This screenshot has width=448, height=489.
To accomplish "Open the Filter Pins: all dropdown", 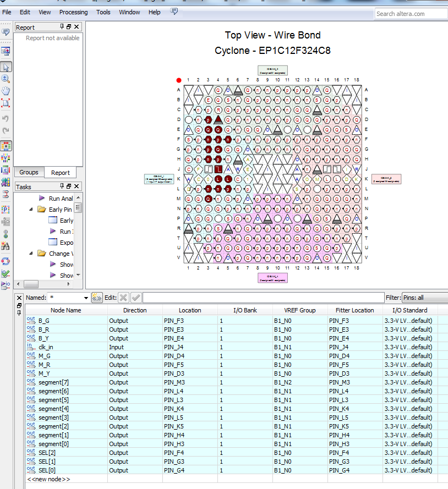I will [425, 298].
